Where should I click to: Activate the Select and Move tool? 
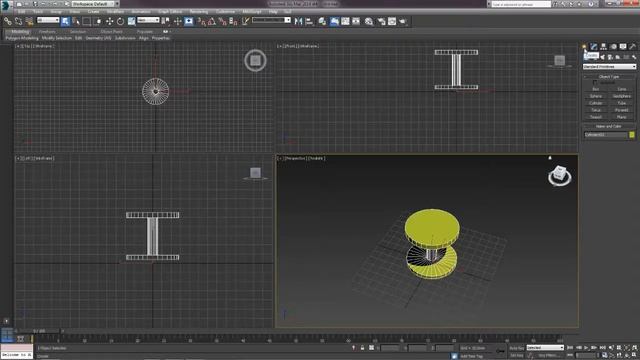click(109, 21)
